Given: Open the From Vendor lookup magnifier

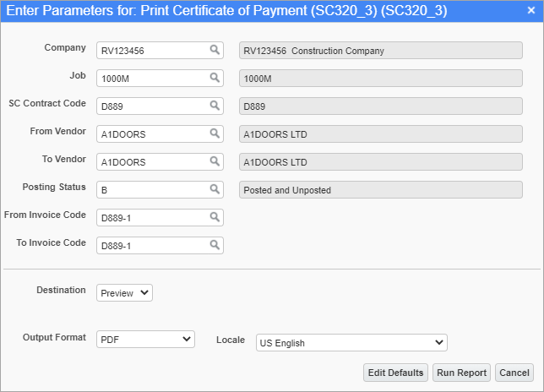Looking at the screenshot, I should (x=215, y=134).
